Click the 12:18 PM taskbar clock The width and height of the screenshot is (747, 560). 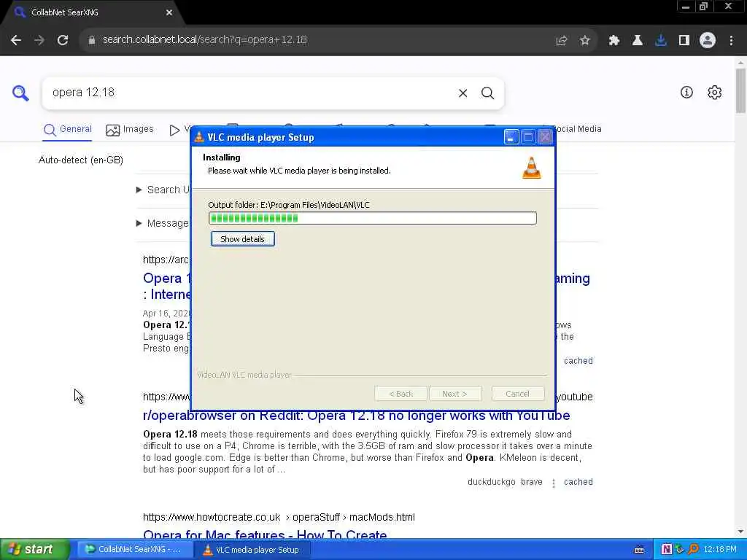(720, 549)
